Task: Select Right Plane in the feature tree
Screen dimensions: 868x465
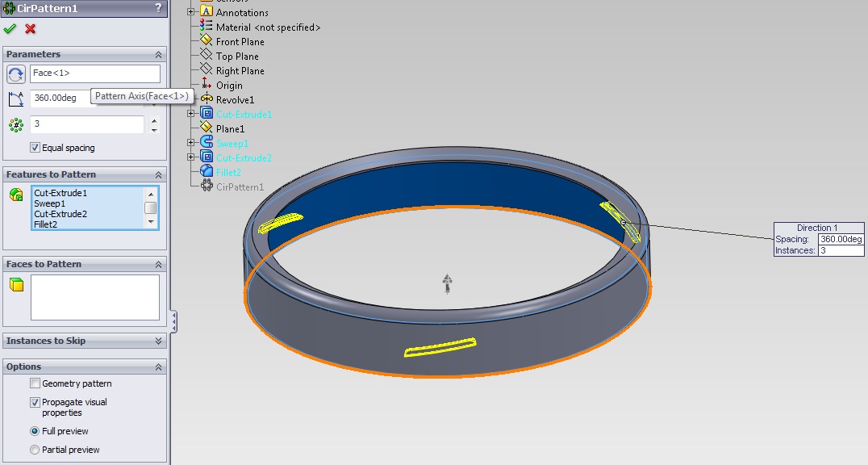Action: coord(240,70)
